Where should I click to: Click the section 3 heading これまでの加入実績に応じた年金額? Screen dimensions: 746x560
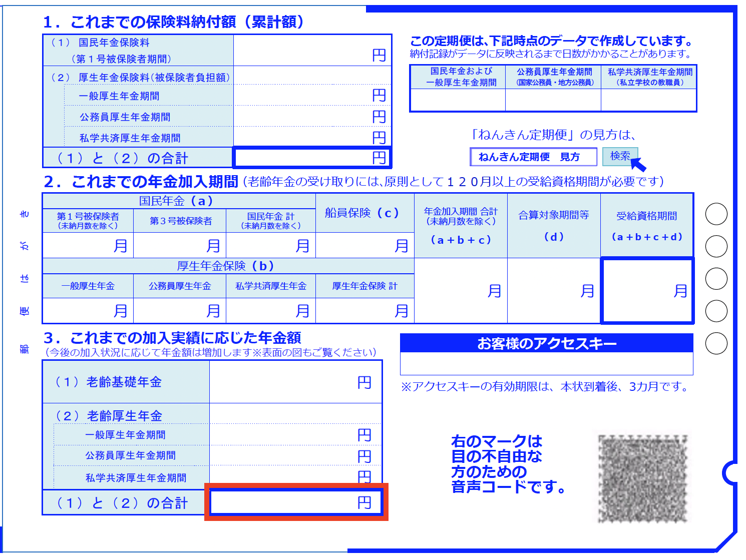pos(173,338)
